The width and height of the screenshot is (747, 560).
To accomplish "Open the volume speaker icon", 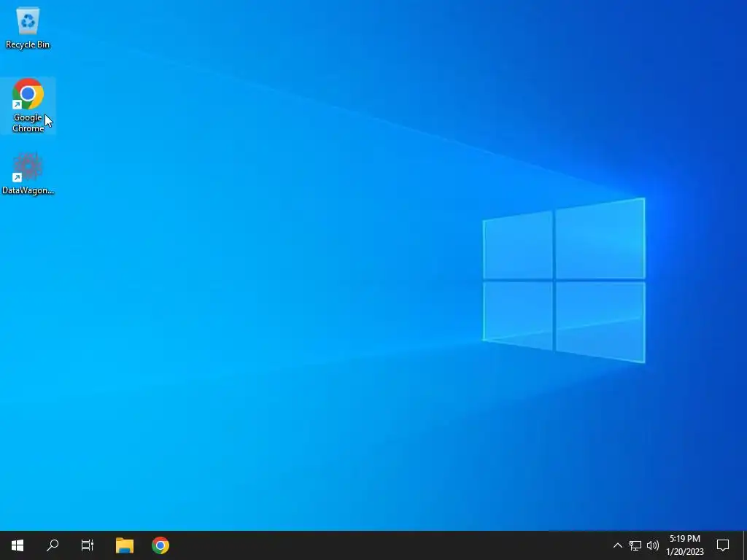I will tap(653, 545).
